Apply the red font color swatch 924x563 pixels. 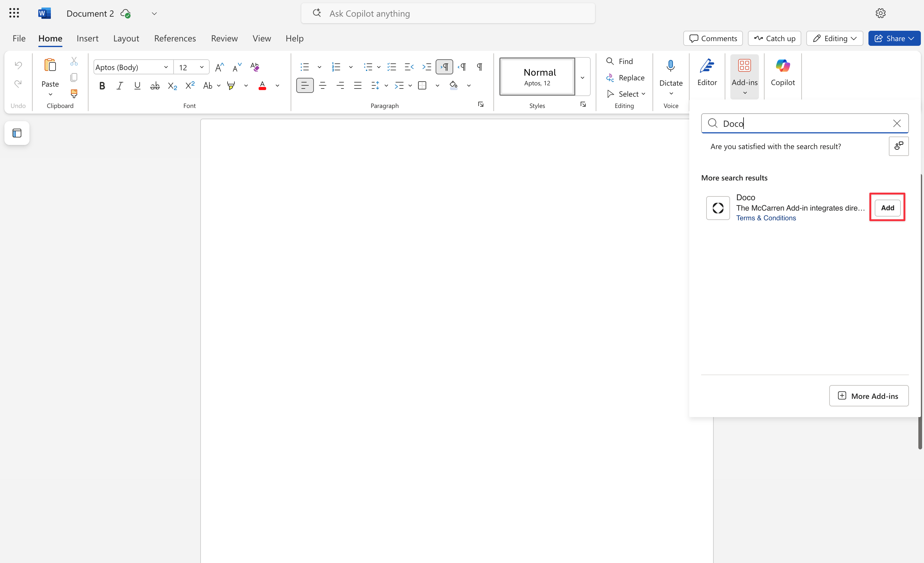pos(262,86)
